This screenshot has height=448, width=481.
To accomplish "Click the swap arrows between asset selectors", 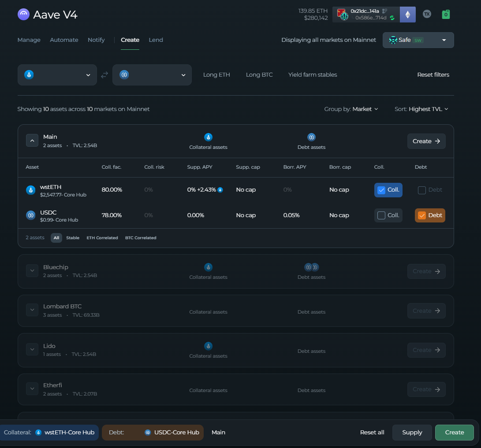I will 104,75.
